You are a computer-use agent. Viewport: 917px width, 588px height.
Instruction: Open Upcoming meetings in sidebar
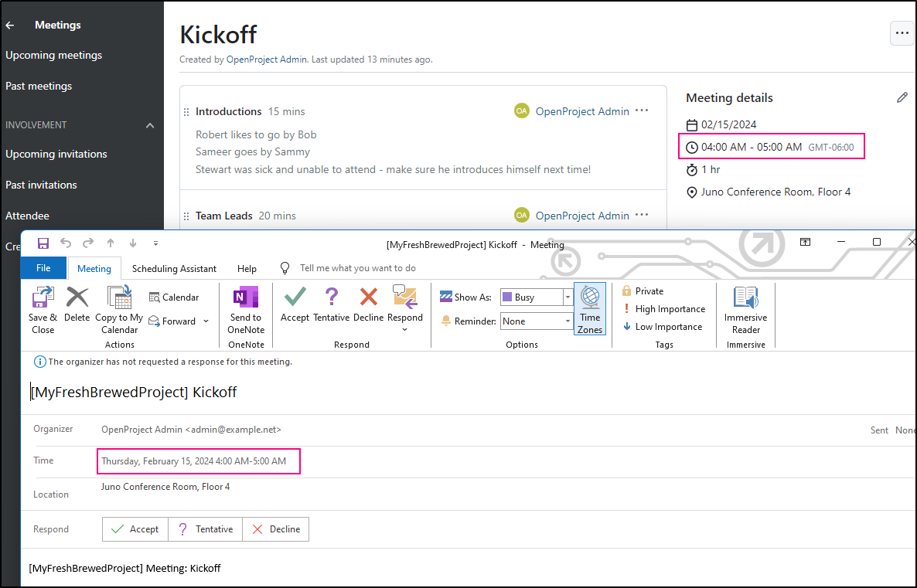click(54, 55)
